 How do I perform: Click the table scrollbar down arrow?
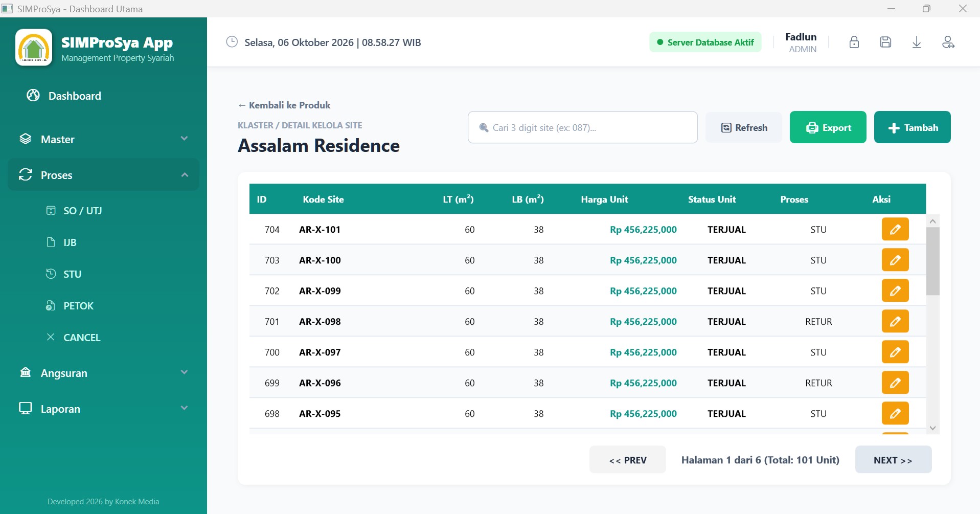coord(933,428)
